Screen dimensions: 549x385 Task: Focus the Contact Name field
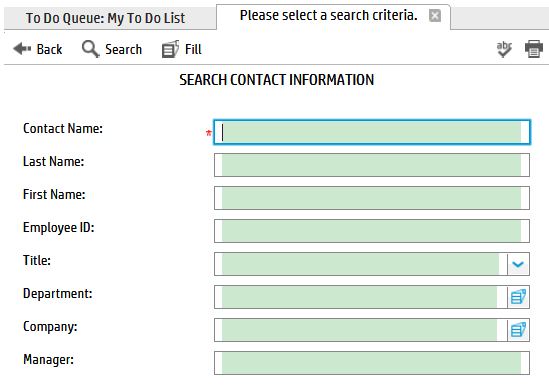pos(372,132)
